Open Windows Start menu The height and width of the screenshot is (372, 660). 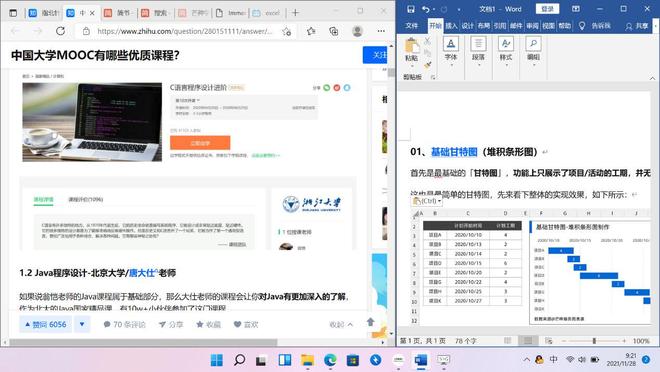tap(217, 360)
